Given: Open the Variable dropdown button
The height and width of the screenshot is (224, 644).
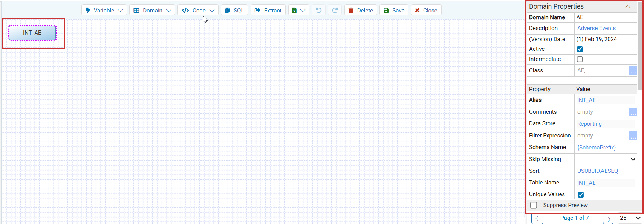Looking at the screenshot, I should pos(104,10).
